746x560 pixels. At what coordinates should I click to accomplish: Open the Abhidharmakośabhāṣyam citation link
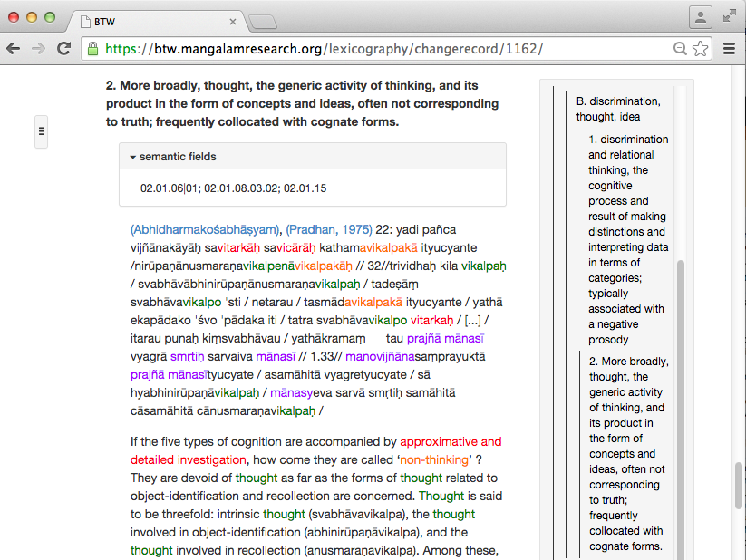[205, 230]
